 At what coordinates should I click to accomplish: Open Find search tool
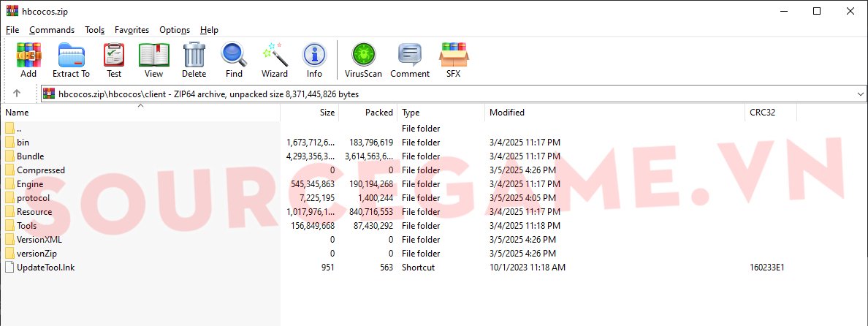coord(234,59)
